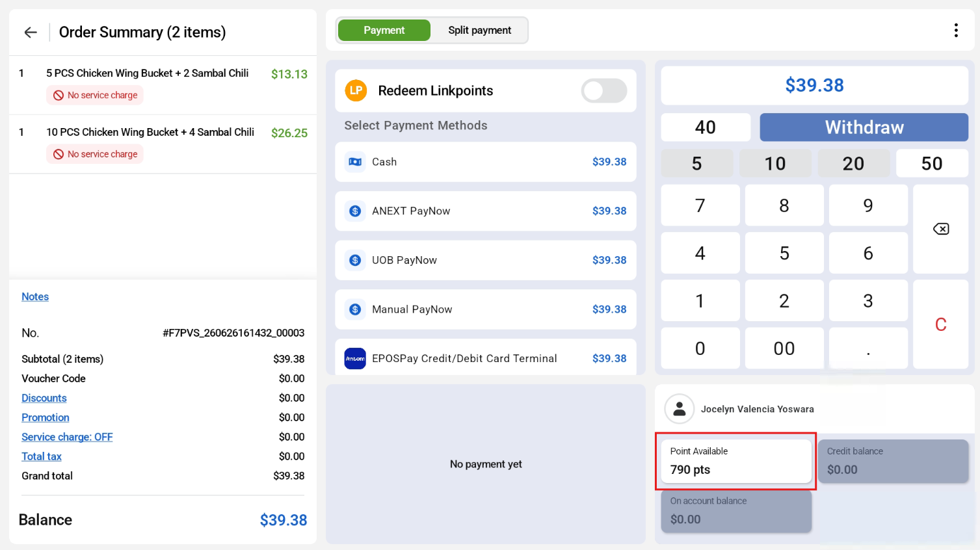
Task: Tap the quick amount 20 button
Action: click(x=853, y=164)
